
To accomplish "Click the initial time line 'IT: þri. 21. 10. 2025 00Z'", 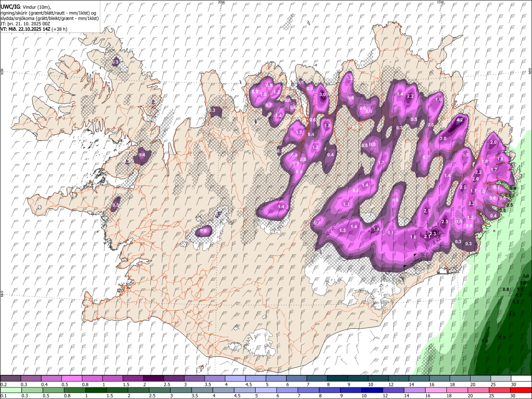I will click(25, 24).
